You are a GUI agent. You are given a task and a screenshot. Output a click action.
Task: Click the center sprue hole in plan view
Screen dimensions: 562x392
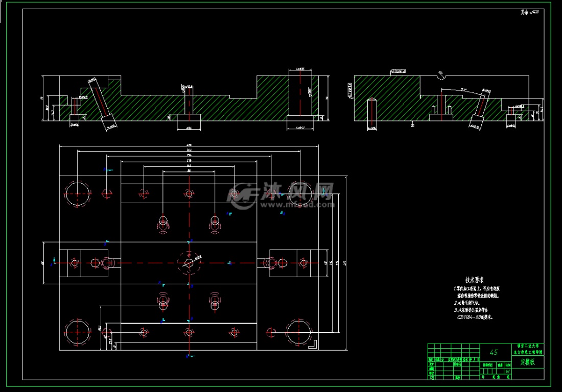tap(189, 263)
